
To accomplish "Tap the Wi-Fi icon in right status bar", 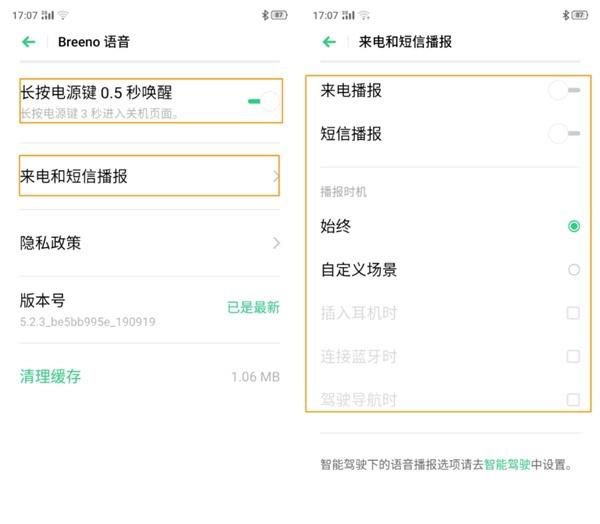I will coord(364,15).
